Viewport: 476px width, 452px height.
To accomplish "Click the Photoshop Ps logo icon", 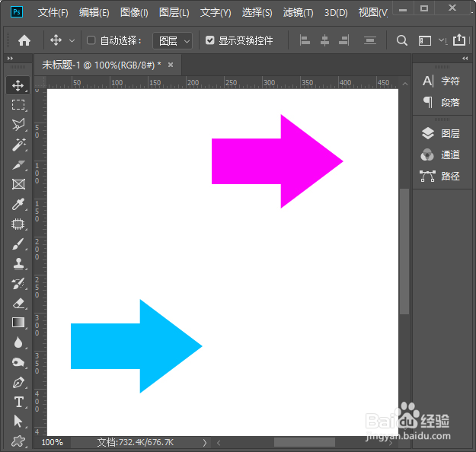I will [17, 12].
